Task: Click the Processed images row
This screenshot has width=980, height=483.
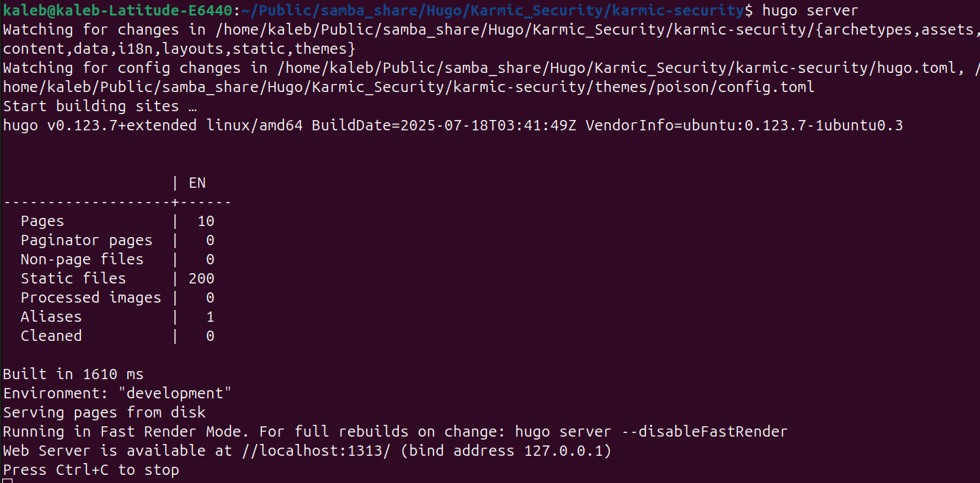Action: [x=118, y=297]
